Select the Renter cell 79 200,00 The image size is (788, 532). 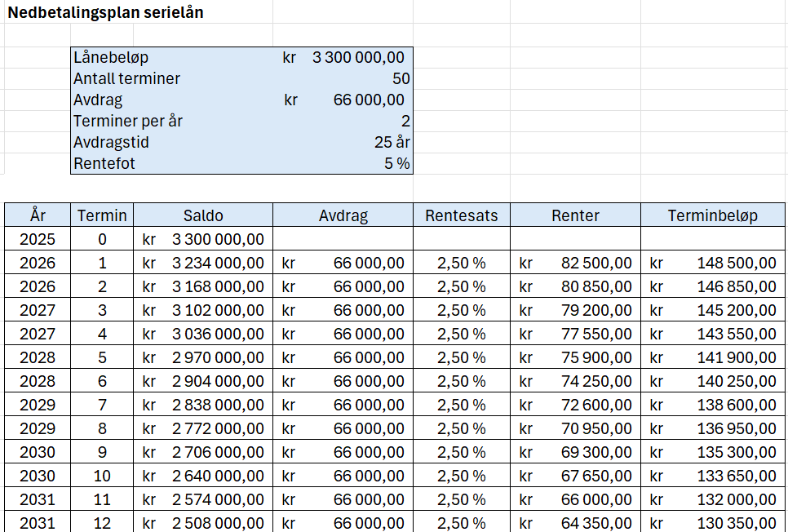coord(575,310)
